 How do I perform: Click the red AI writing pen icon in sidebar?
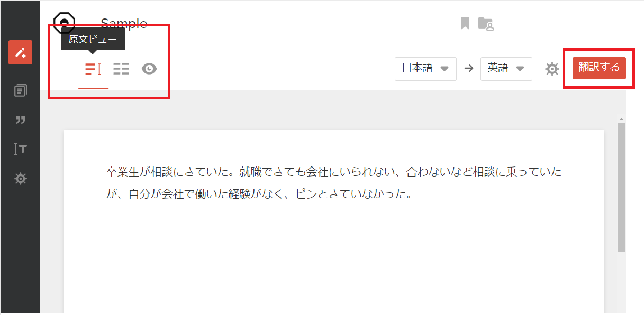click(x=20, y=52)
